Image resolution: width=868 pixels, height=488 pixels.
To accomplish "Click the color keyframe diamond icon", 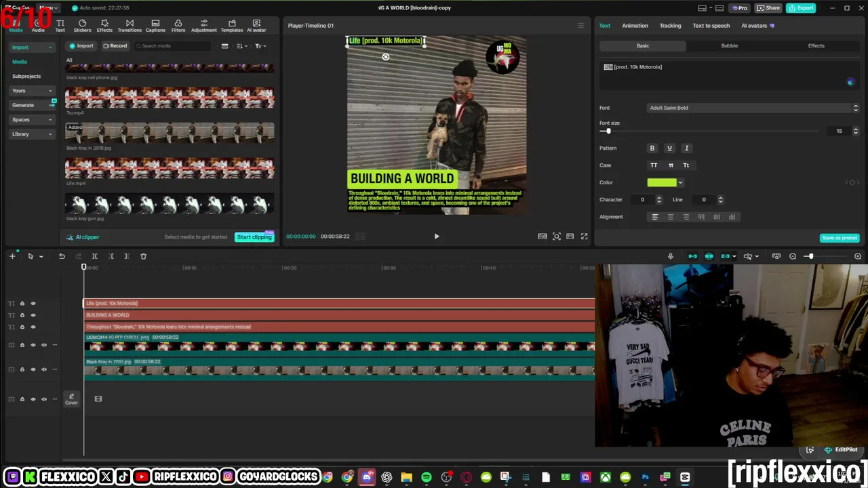I will (x=852, y=182).
